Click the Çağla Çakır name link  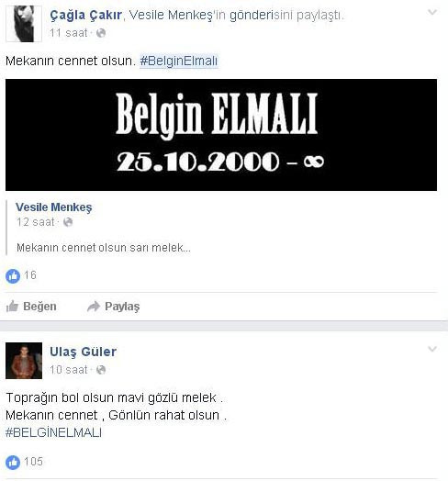pyautogui.click(x=86, y=15)
